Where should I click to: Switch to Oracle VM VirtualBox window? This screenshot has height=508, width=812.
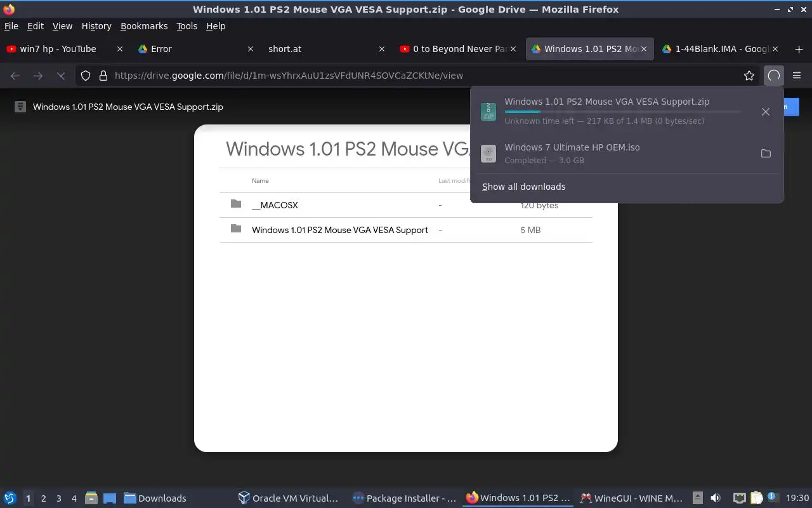click(288, 498)
